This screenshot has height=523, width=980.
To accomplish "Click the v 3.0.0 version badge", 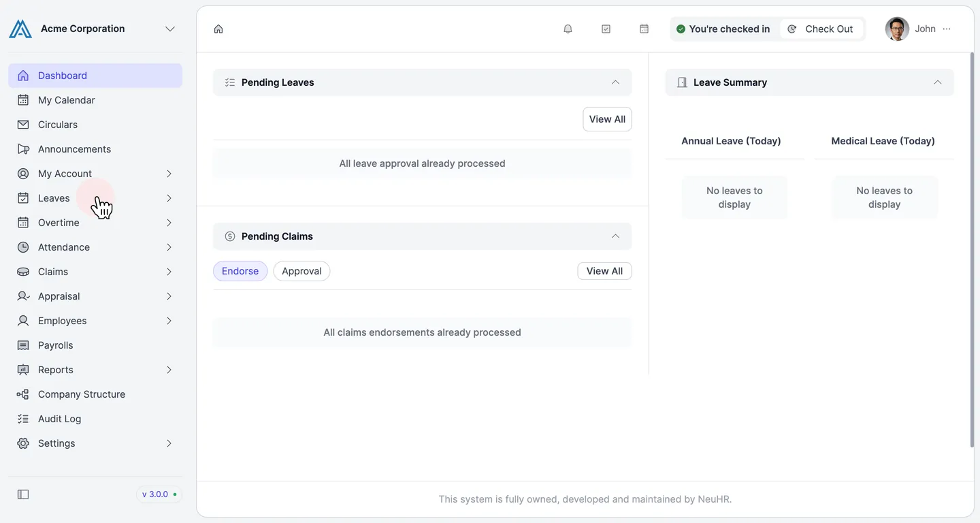I will [159, 494].
